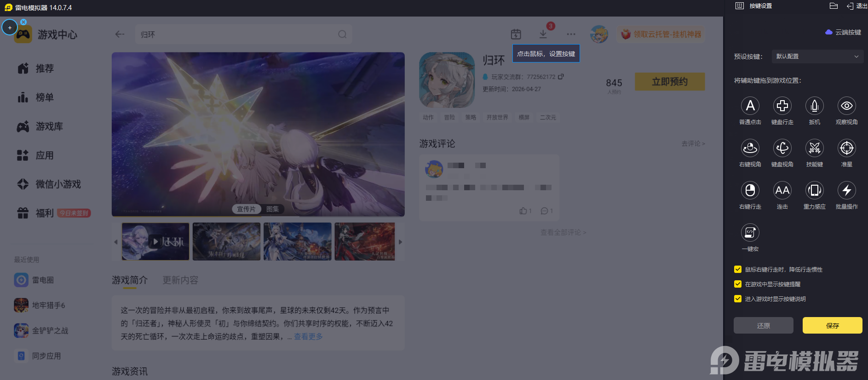
Task: Click the 还原 restore button
Action: tap(764, 325)
